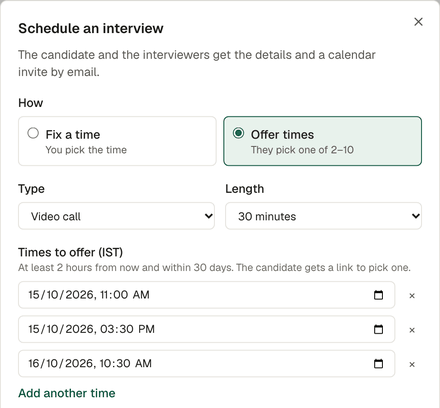Viewport: 440px width, 408px height.
Task: Open the Length dropdown showing 30 minutes
Action: point(323,216)
